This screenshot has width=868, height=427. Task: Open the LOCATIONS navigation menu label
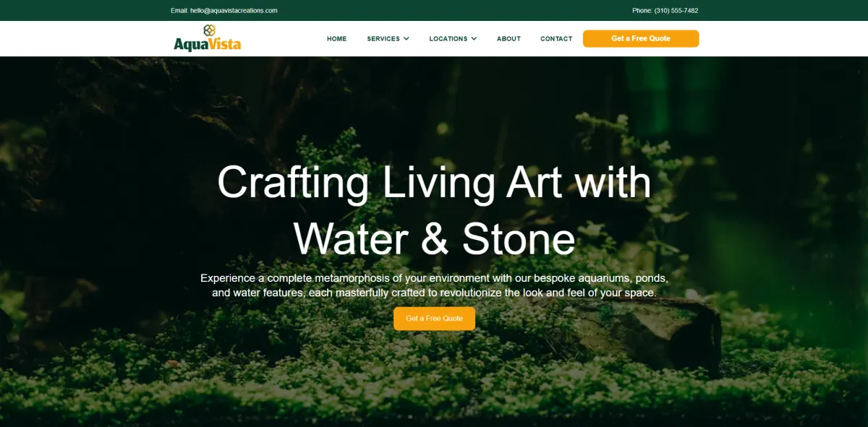click(x=448, y=39)
